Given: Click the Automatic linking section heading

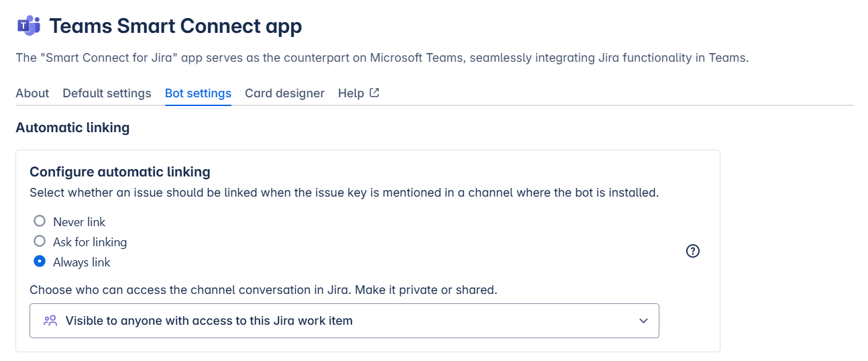Looking at the screenshot, I should 72,127.
